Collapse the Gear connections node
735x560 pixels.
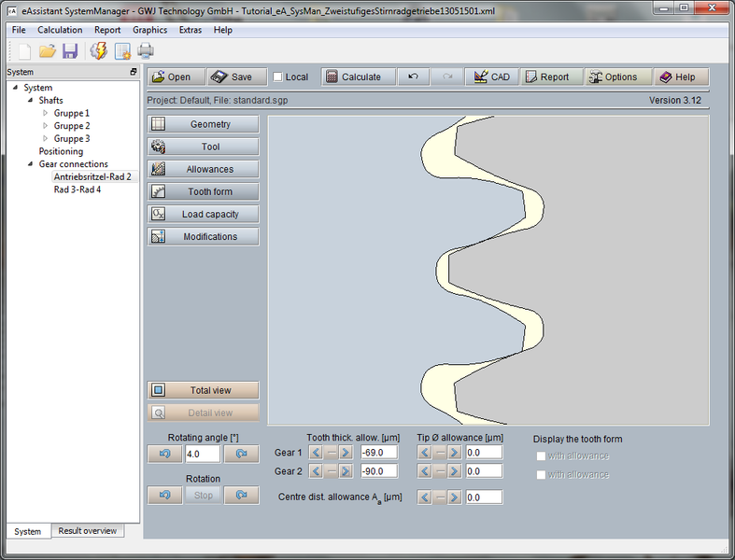point(30,164)
